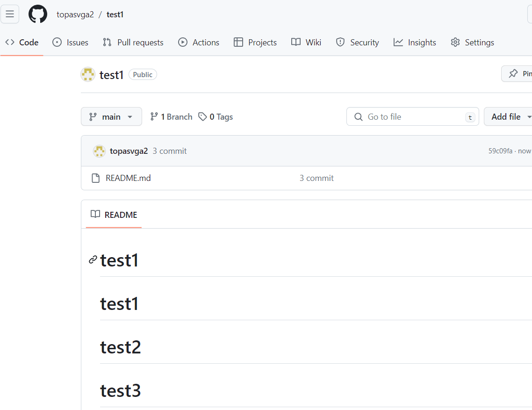Open the README.md file link

coord(128,178)
